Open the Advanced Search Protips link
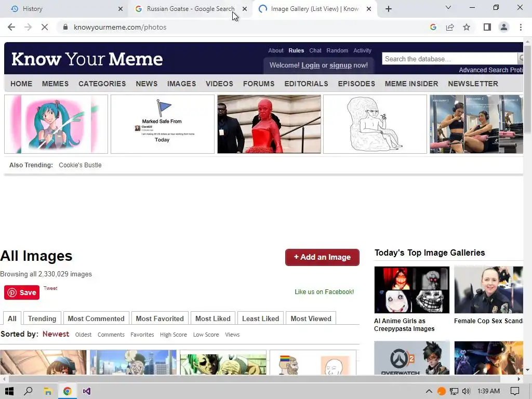Viewport: 532px width, 399px height. (x=491, y=70)
